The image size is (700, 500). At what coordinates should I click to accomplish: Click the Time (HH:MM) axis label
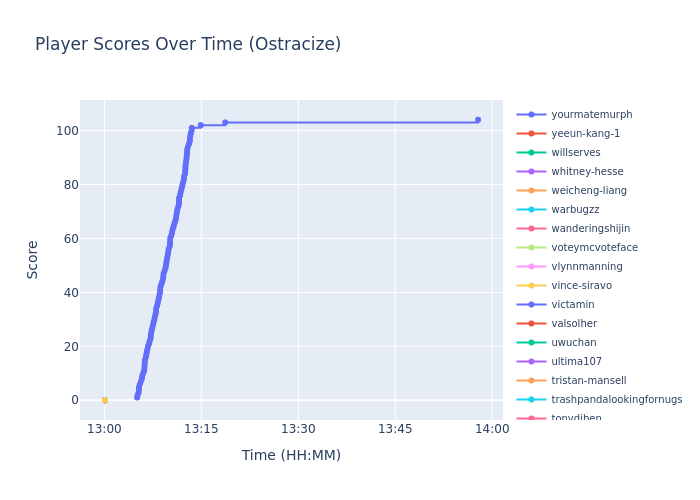point(291,456)
